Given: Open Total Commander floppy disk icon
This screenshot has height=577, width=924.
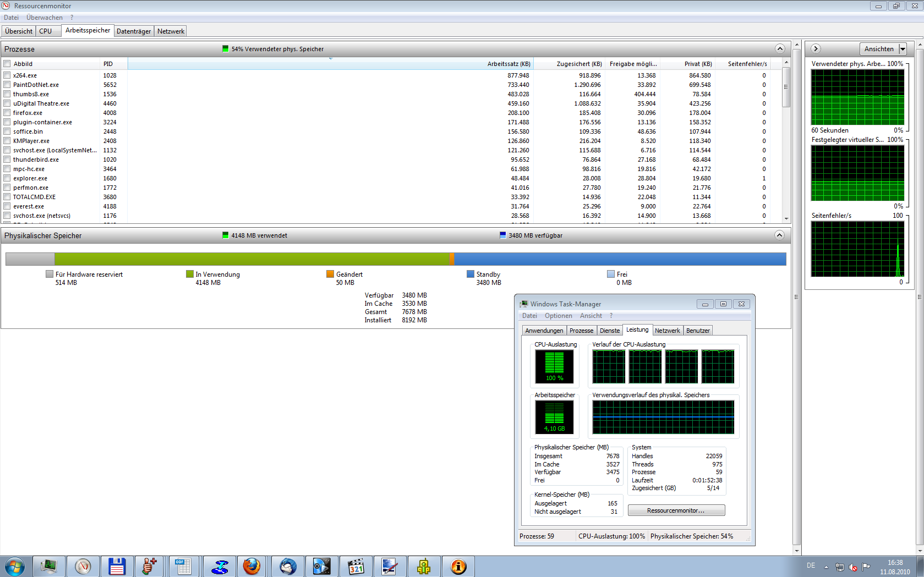Looking at the screenshot, I should pos(117,566).
